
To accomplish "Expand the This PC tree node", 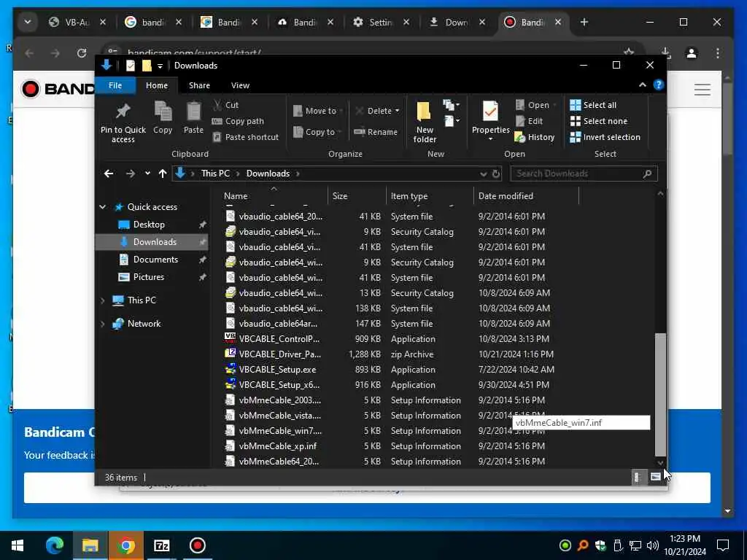I will [102, 300].
